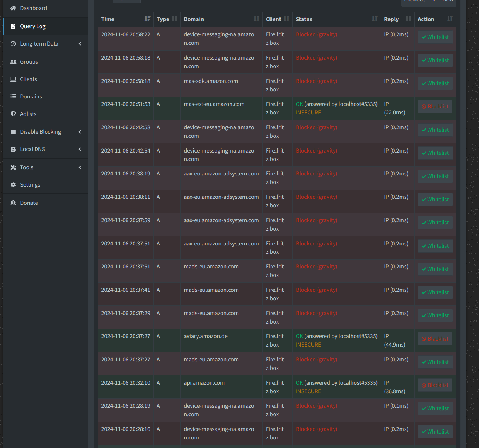Click the Clients laptop icon
Screen dimensions: 479x448
[13, 79]
